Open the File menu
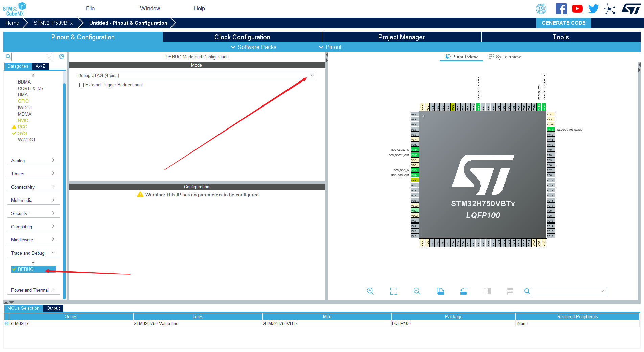The height and width of the screenshot is (352, 644). pyautogui.click(x=90, y=8)
